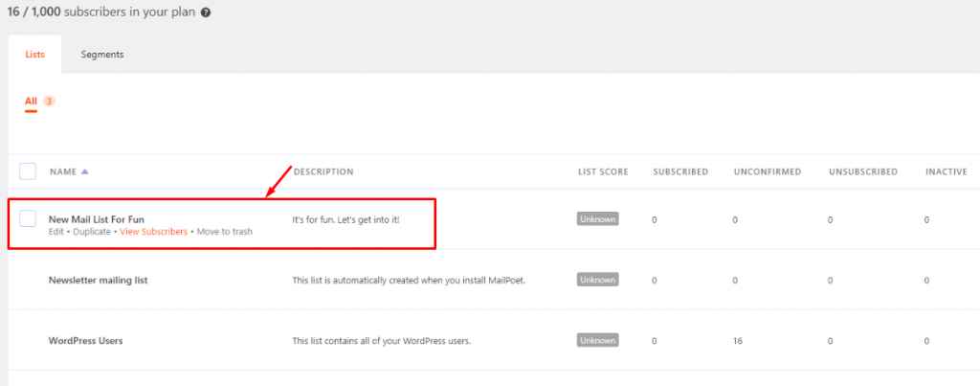Open the Lists tab
The image size is (980, 386).
[x=34, y=55]
